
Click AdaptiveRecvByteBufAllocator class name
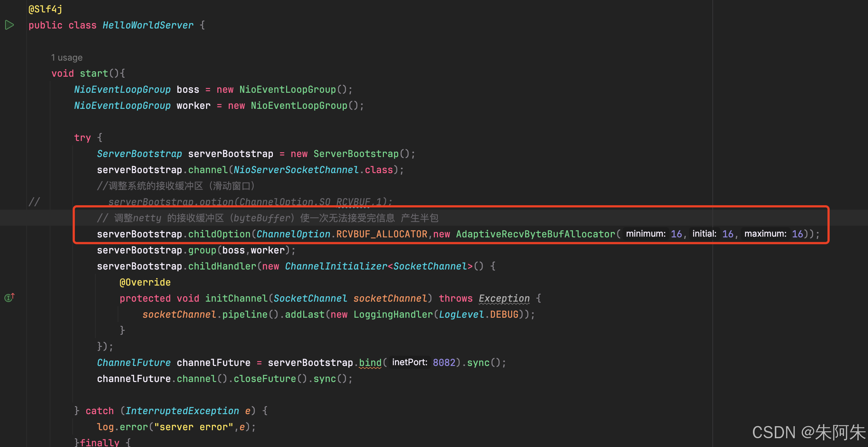click(536, 234)
